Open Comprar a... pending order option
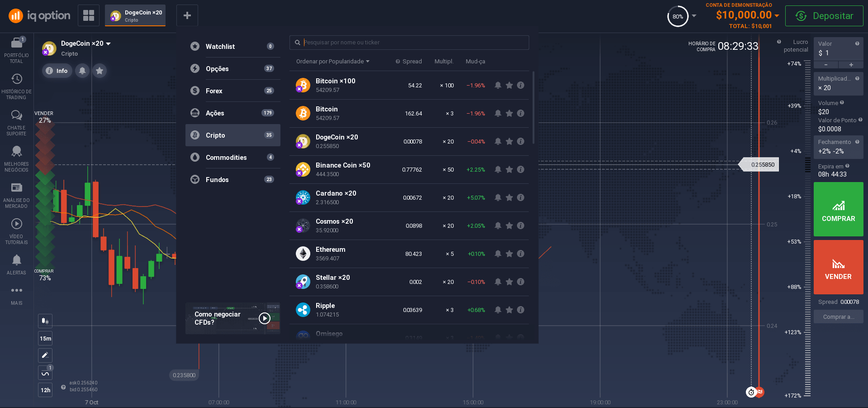The image size is (868, 408). coord(838,317)
